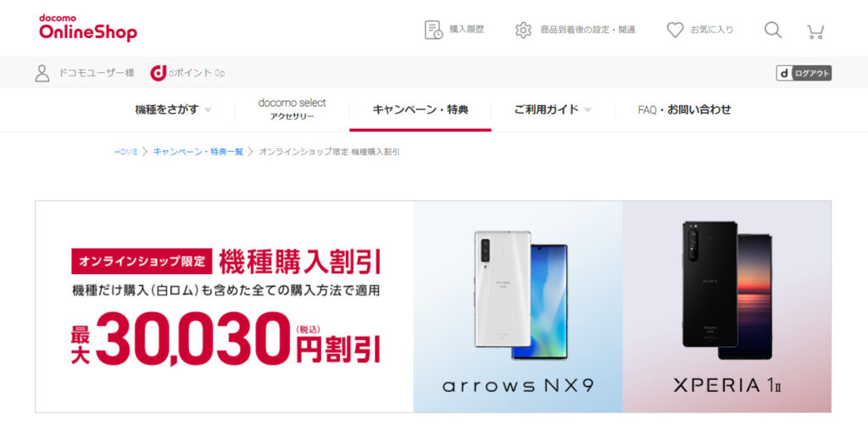Select the docomo select アクセサリー tab

(x=292, y=109)
